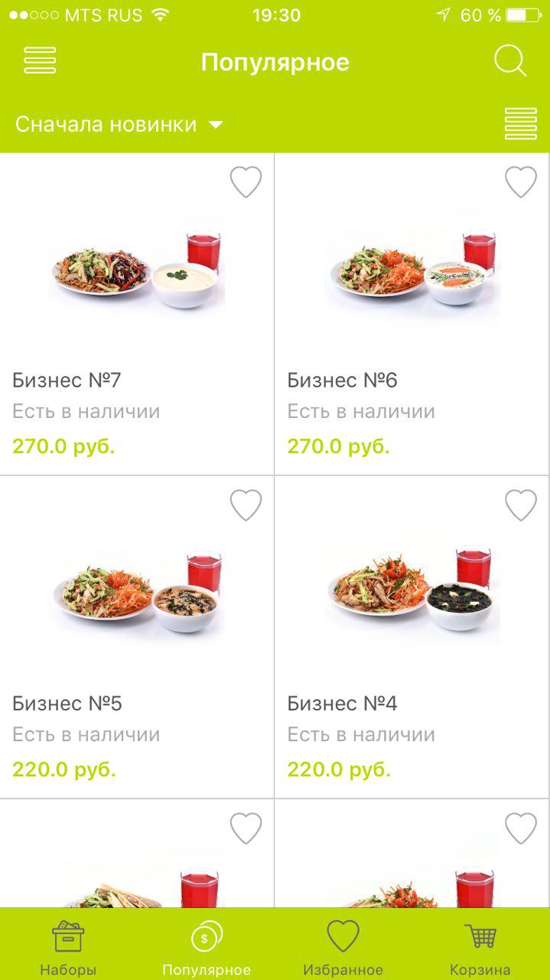Open the Корзина shopping cart
This screenshot has width=550, height=980.
(x=480, y=946)
